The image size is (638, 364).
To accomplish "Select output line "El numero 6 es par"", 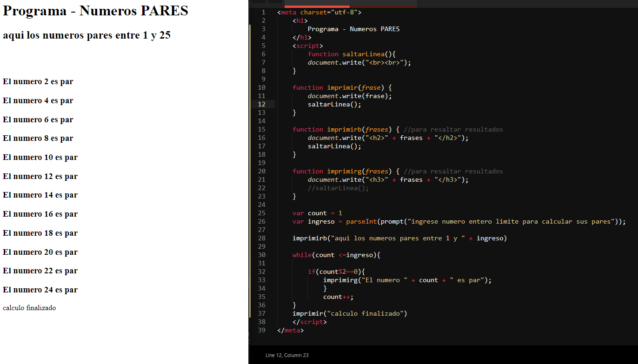I will [38, 120].
